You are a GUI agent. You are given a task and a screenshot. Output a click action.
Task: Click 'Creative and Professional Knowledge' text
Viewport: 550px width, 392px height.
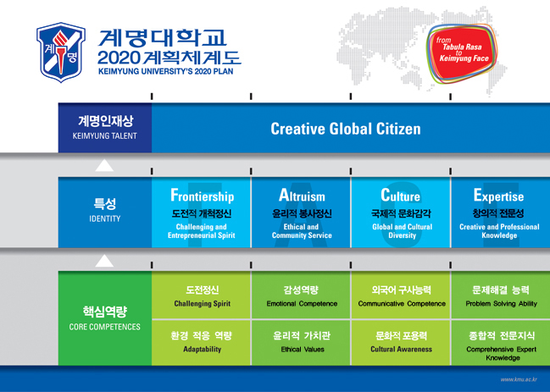coord(499,231)
